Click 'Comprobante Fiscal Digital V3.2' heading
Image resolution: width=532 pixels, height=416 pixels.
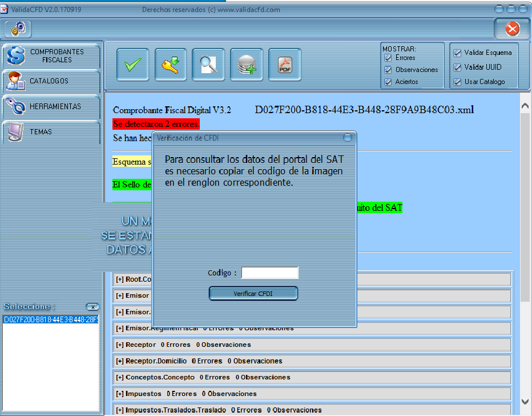(x=172, y=110)
